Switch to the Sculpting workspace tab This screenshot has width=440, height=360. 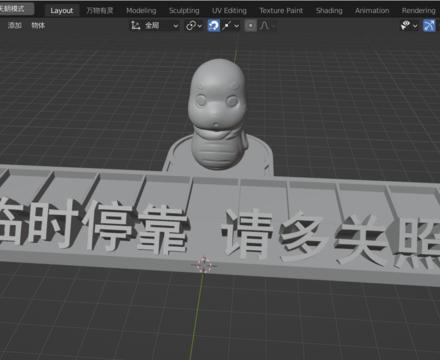click(x=184, y=11)
